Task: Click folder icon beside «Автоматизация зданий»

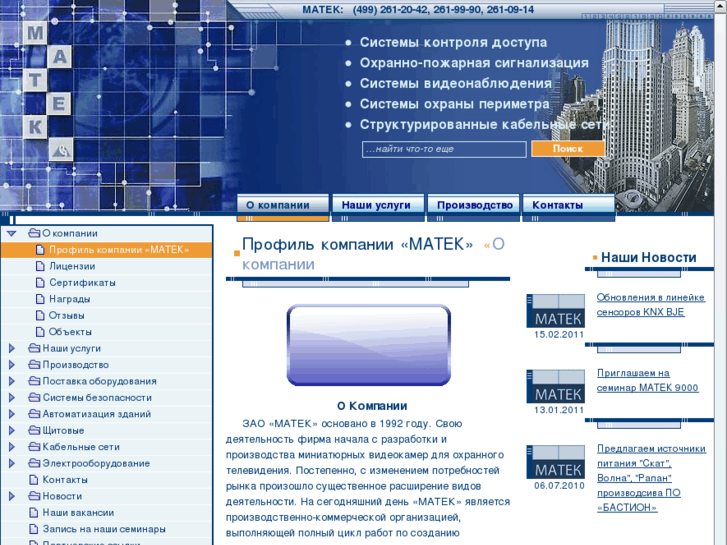Action: coord(34,414)
